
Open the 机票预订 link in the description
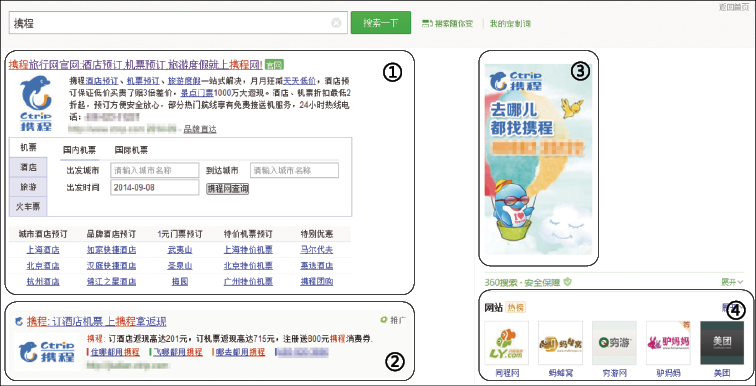(x=142, y=80)
